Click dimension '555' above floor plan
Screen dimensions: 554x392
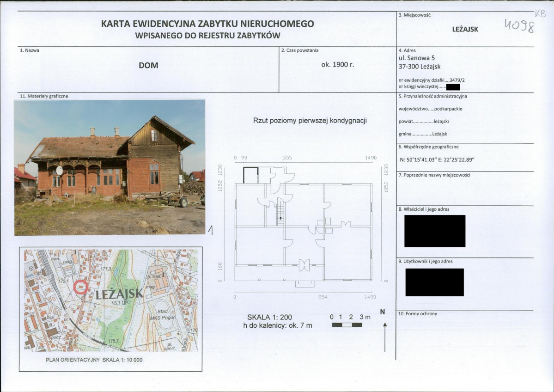287,158
